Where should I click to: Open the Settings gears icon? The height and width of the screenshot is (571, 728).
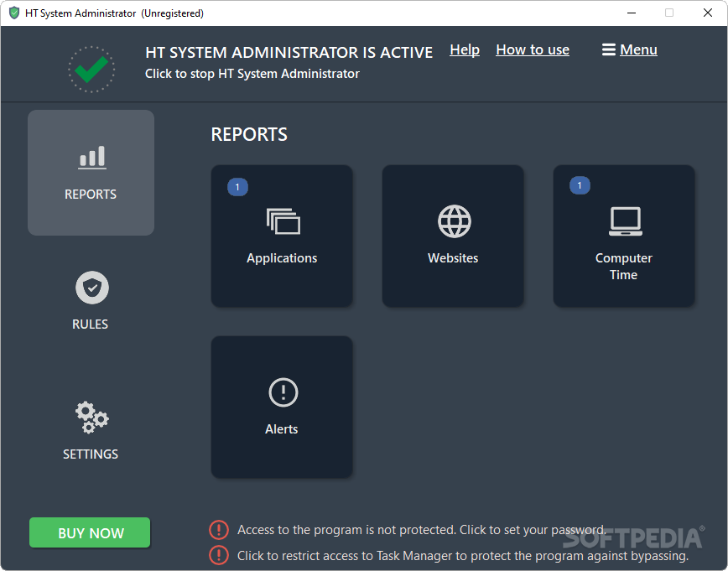(92, 418)
